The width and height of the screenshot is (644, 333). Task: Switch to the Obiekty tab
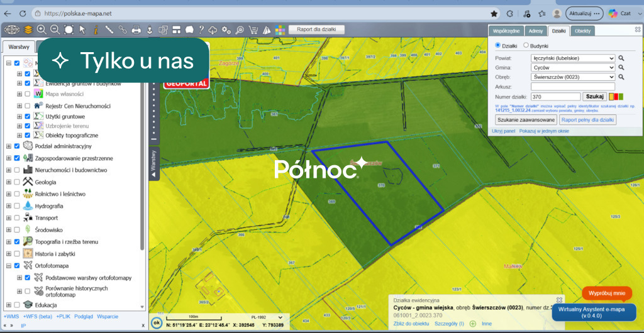[582, 31]
